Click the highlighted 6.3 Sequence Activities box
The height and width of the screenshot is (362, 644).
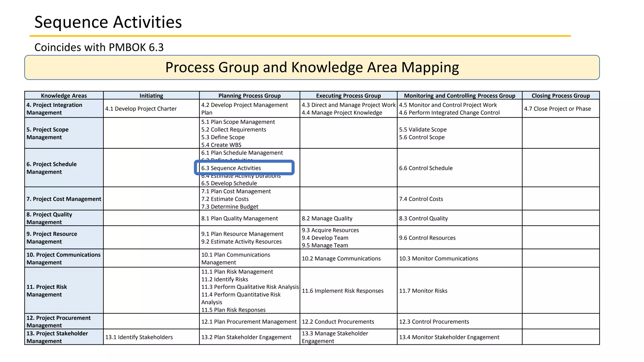(244, 168)
